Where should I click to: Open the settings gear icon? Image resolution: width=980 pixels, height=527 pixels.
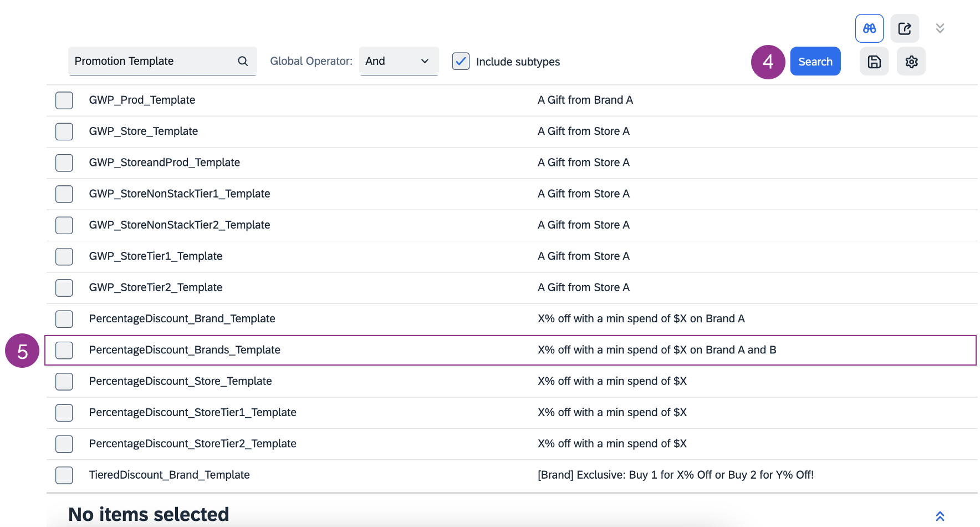coord(911,62)
